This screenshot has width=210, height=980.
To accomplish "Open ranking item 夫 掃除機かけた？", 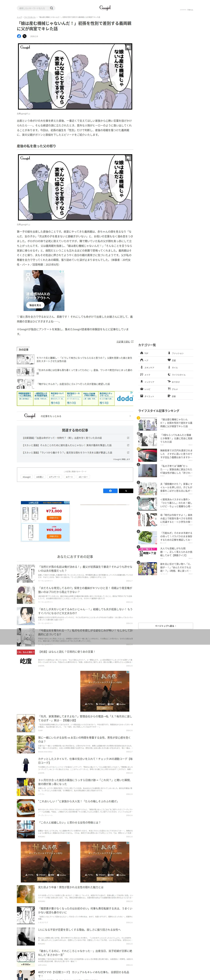I will 165,489.
